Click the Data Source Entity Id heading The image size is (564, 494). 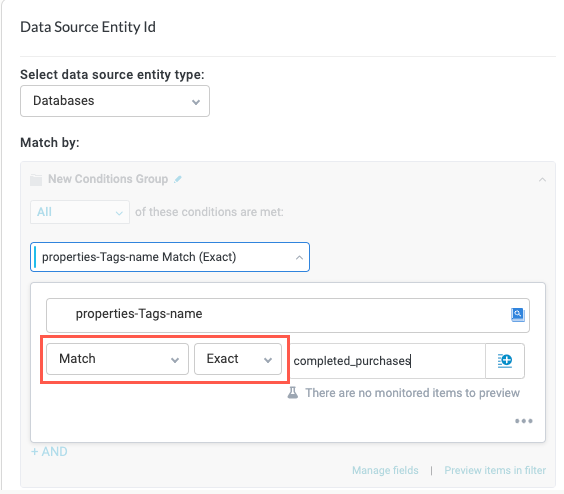[x=88, y=27]
